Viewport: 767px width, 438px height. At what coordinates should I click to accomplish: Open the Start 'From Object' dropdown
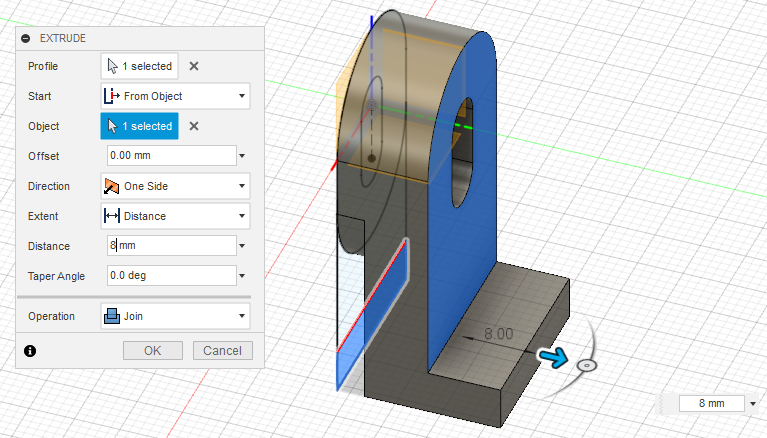coord(176,96)
